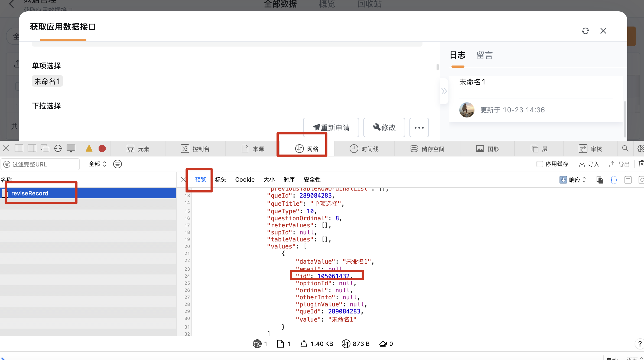Click the filter options circle icon
Screen dimensions: 644x360
click(117, 164)
